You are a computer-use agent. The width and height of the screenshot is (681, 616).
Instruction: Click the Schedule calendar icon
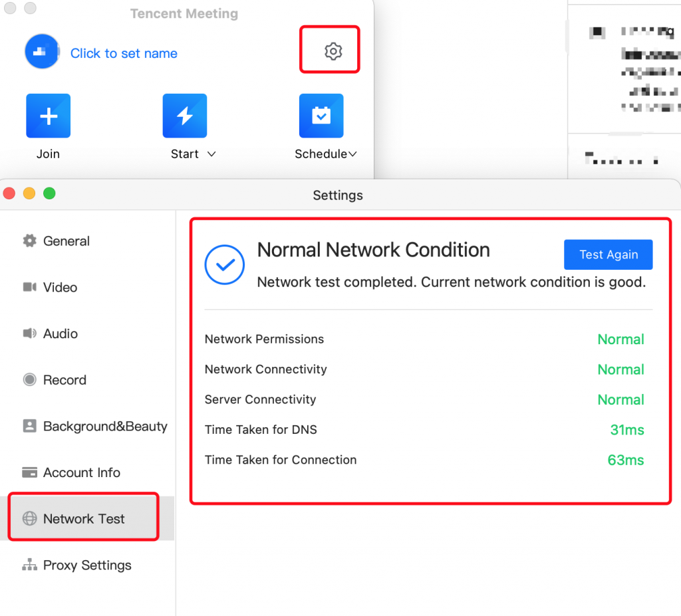point(321,116)
